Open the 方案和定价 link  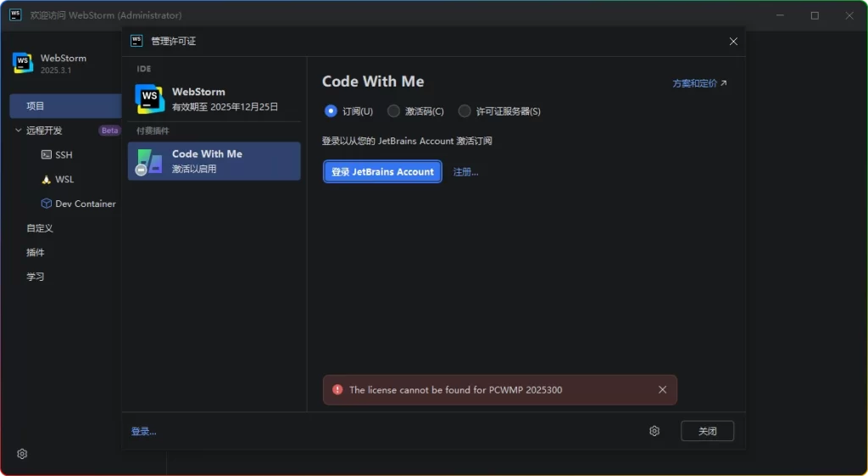point(699,83)
